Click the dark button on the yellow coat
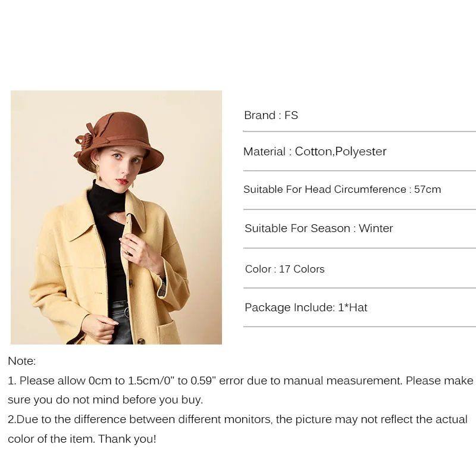The image size is (476, 476). [142, 341]
